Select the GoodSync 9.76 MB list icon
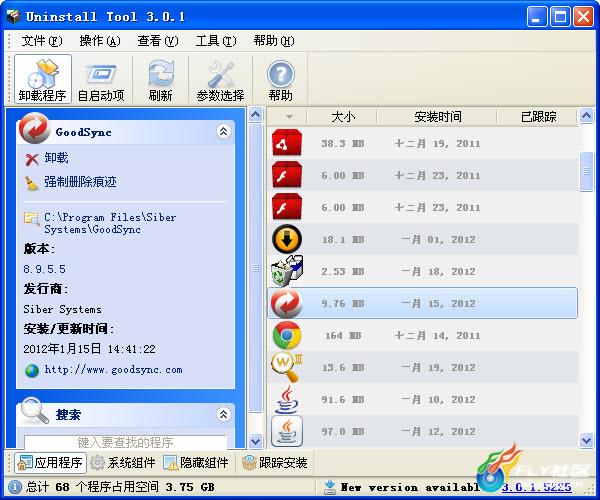Viewport: 600px width, 500px height. (287, 303)
